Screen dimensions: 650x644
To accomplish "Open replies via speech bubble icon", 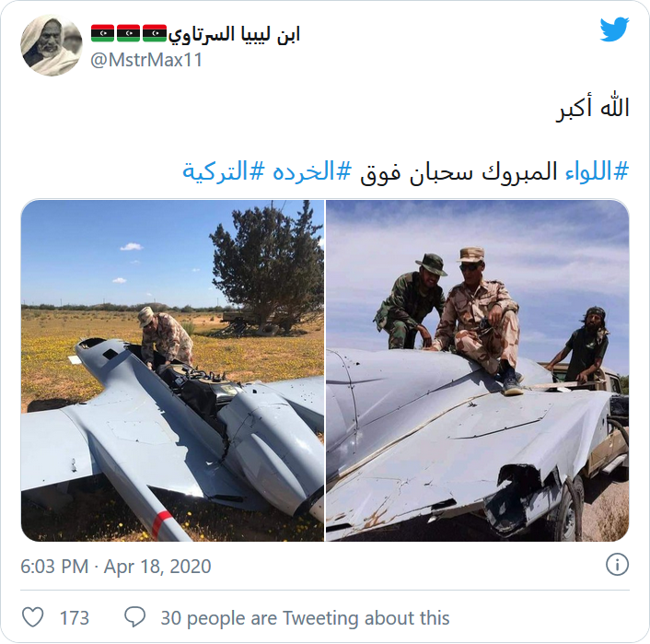I will click(135, 616).
